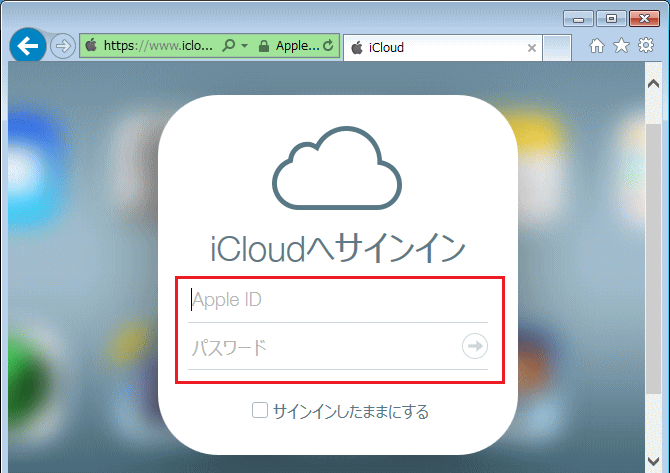670x473 pixels.
Task: Click into the Apple ID field
Action: point(338,300)
